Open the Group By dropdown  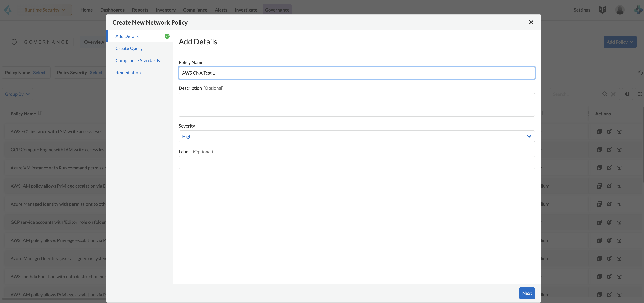17,94
